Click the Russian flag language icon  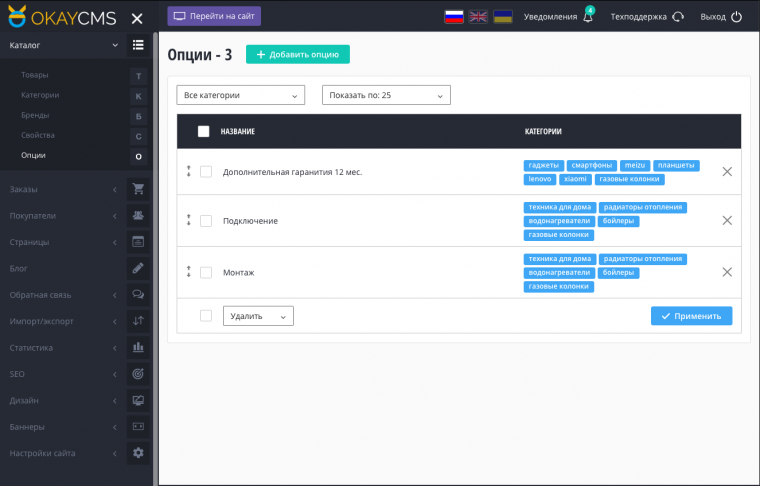pos(454,17)
